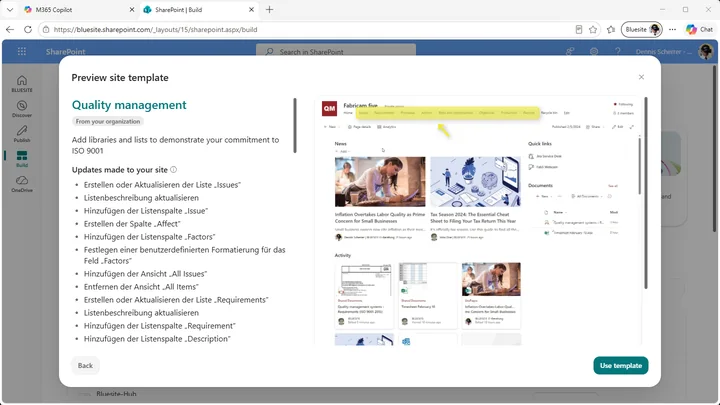
Task: Click the QM site logo in preview
Action: point(329,108)
